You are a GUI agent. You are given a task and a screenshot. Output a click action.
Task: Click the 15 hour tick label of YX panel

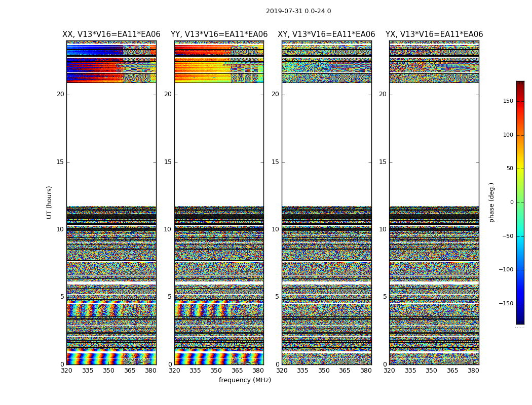[x=383, y=162]
